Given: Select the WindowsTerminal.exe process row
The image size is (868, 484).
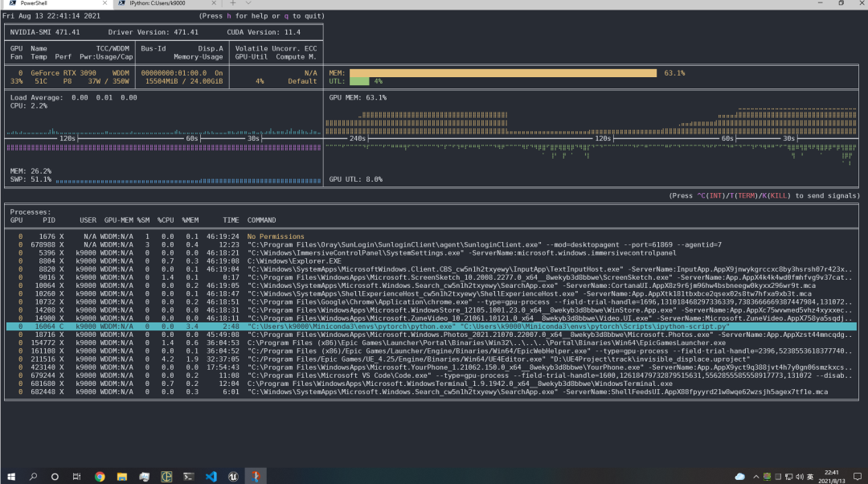Looking at the screenshot, I should pos(432,384).
